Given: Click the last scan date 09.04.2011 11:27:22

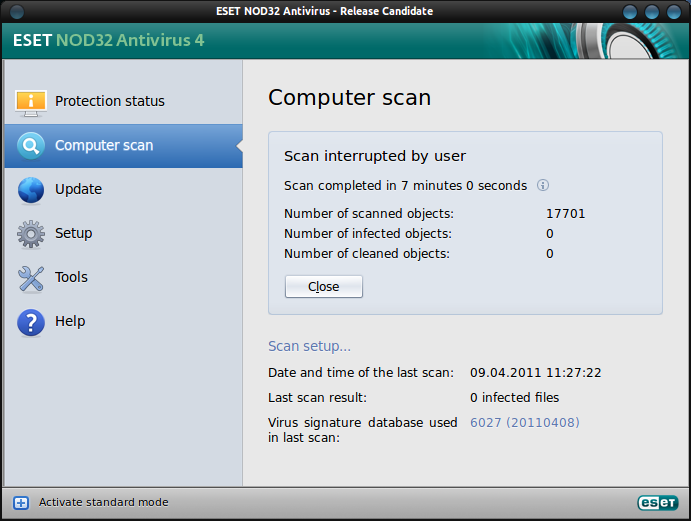Looking at the screenshot, I should (x=535, y=373).
